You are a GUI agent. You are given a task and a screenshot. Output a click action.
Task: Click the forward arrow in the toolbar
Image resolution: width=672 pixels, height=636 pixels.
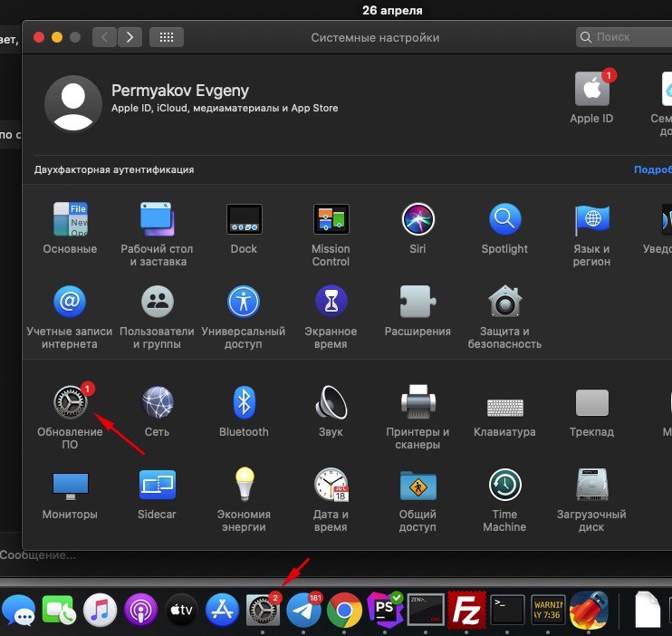tap(130, 37)
